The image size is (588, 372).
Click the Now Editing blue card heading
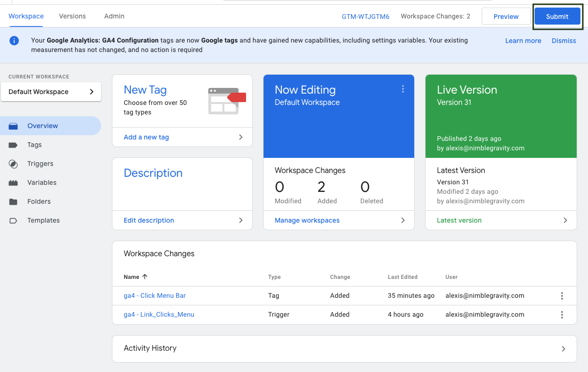(305, 90)
